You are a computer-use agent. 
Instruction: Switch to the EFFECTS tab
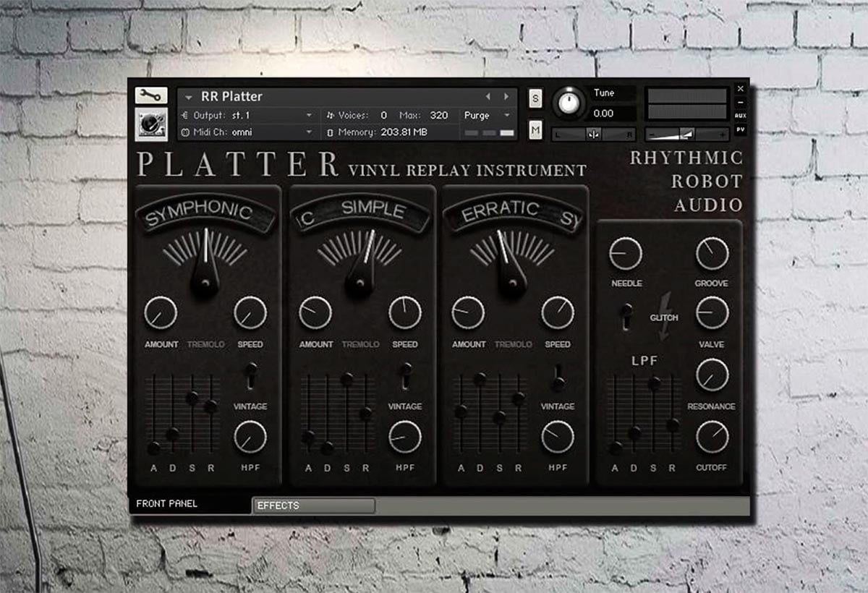[x=314, y=505]
